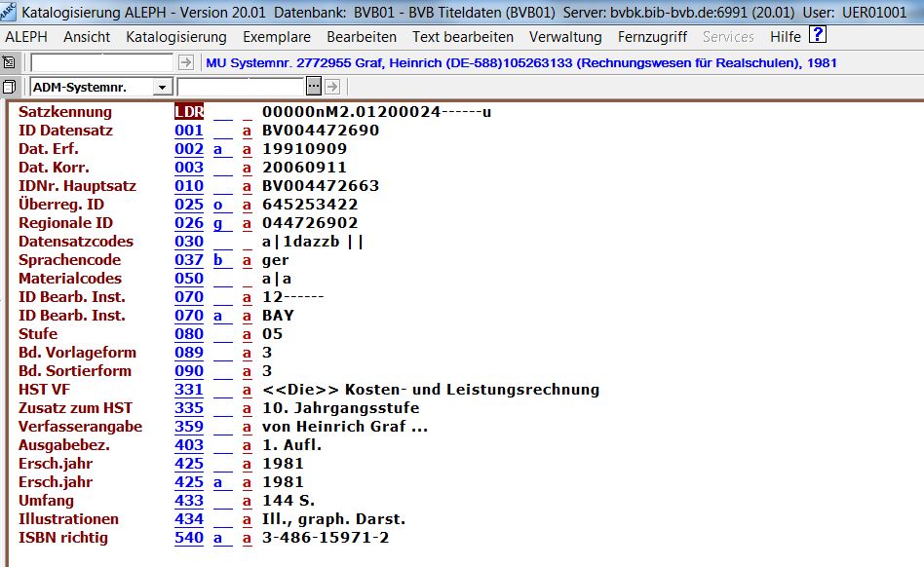Open the Fernzugriff menu
Image resolution: width=924 pixels, height=567 pixels.
652,37
